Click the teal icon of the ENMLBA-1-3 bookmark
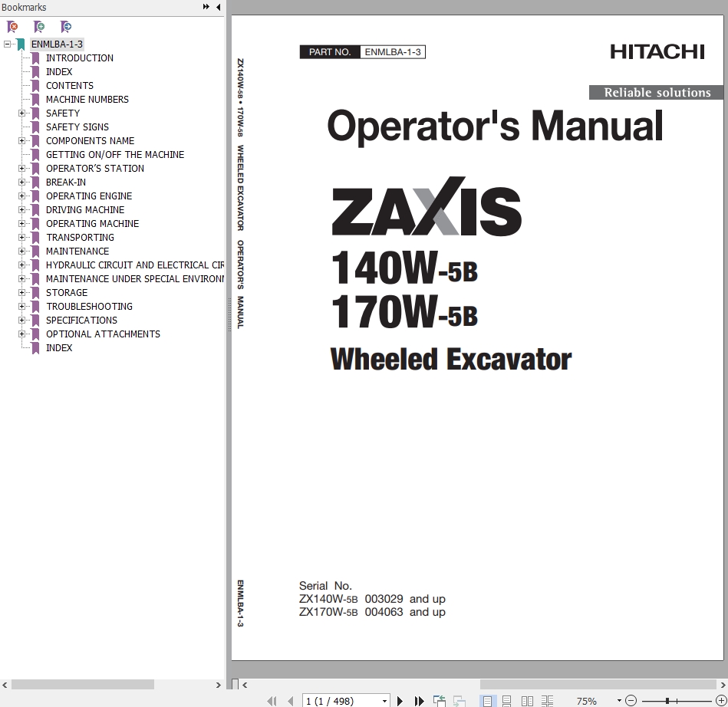This screenshot has width=728, height=707. click(x=21, y=44)
